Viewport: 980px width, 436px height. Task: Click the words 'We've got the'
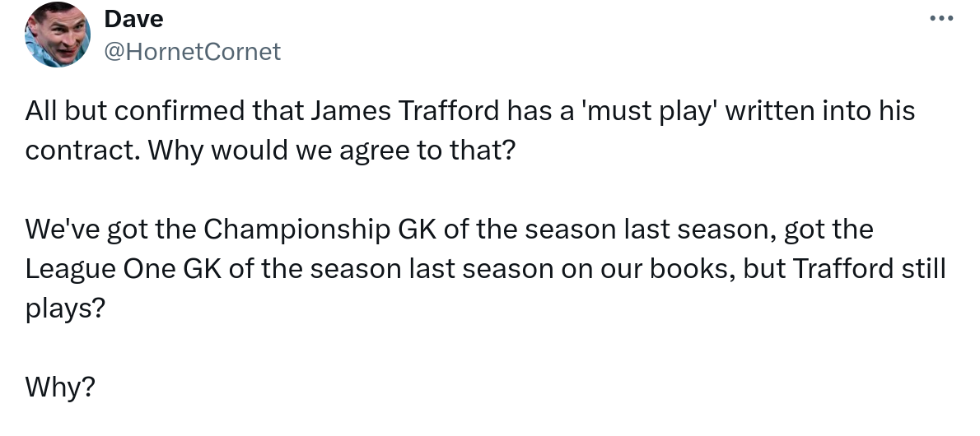tap(110, 230)
